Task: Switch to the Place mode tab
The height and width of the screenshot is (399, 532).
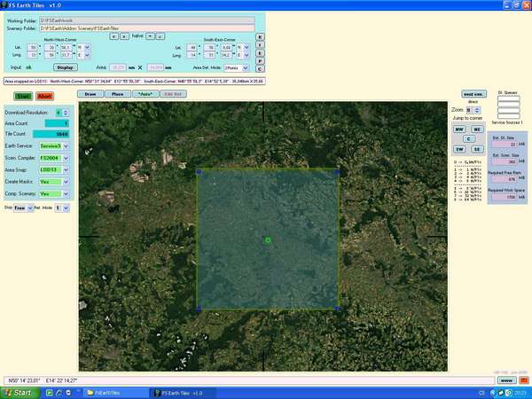Action: [117, 93]
